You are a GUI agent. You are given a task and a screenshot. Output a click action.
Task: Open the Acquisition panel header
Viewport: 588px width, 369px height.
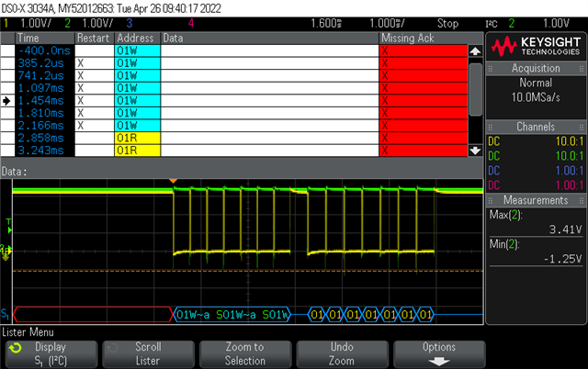[536, 69]
